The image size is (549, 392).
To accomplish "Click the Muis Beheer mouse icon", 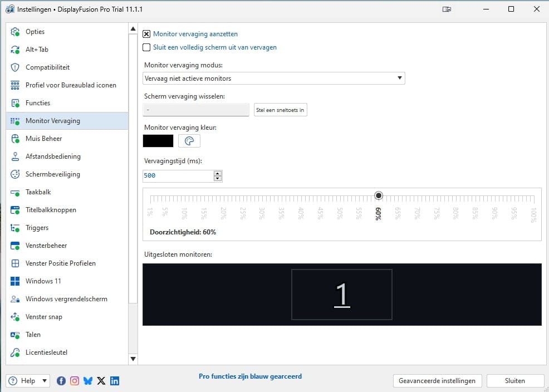I will [15, 139].
